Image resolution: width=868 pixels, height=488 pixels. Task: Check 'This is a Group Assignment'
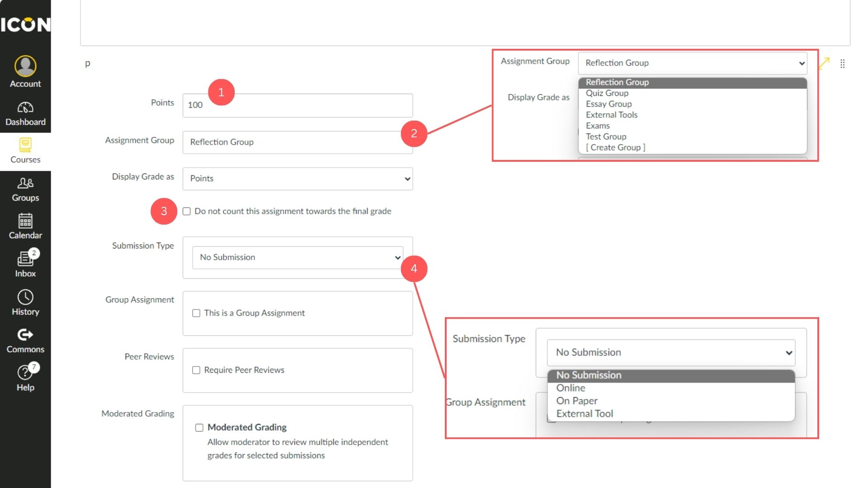pyautogui.click(x=196, y=313)
